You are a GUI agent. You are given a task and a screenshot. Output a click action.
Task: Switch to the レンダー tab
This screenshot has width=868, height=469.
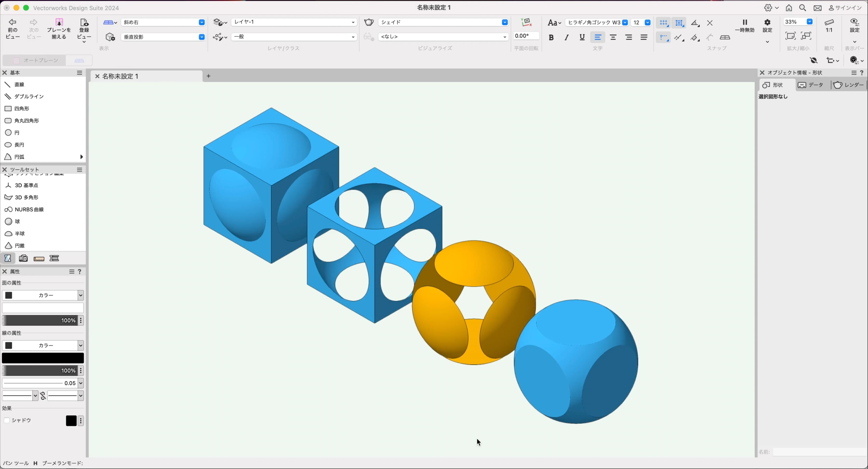pyautogui.click(x=849, y=85)
